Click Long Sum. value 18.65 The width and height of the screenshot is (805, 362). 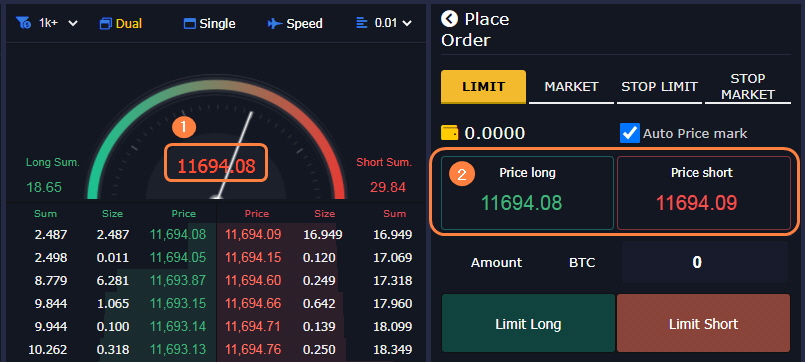(x=44, y=187)
